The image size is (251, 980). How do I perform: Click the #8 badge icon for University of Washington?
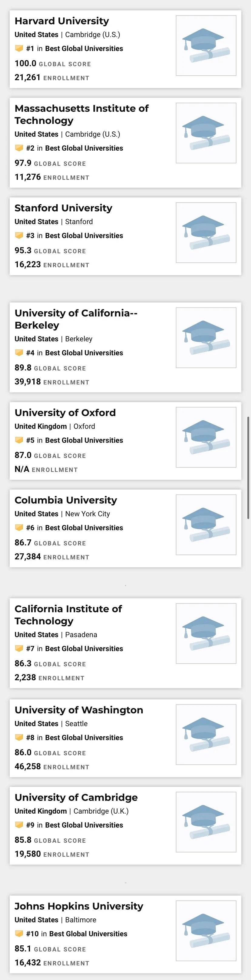click(19, 738)
